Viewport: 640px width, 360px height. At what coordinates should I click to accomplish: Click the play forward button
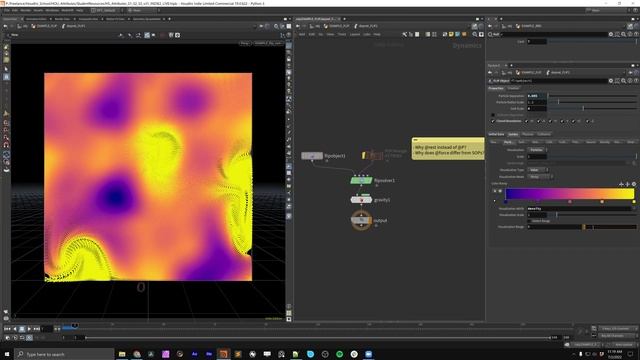point(29,329)
